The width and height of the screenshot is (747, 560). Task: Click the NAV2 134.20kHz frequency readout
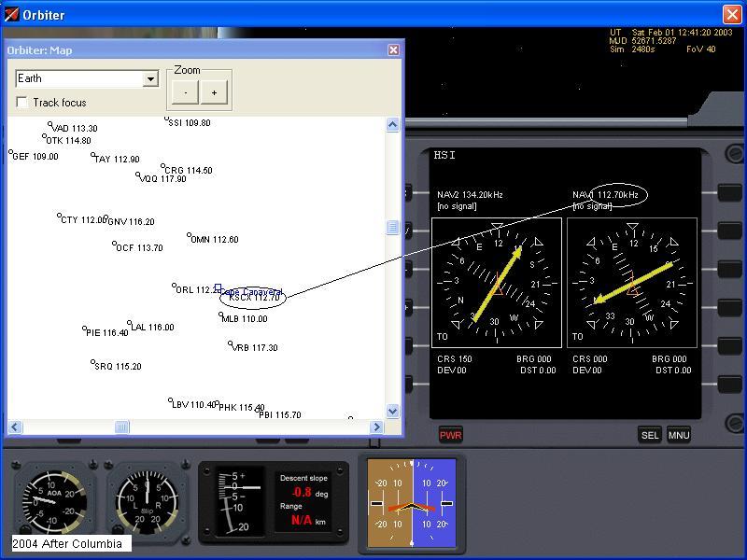tap(470, 195)
